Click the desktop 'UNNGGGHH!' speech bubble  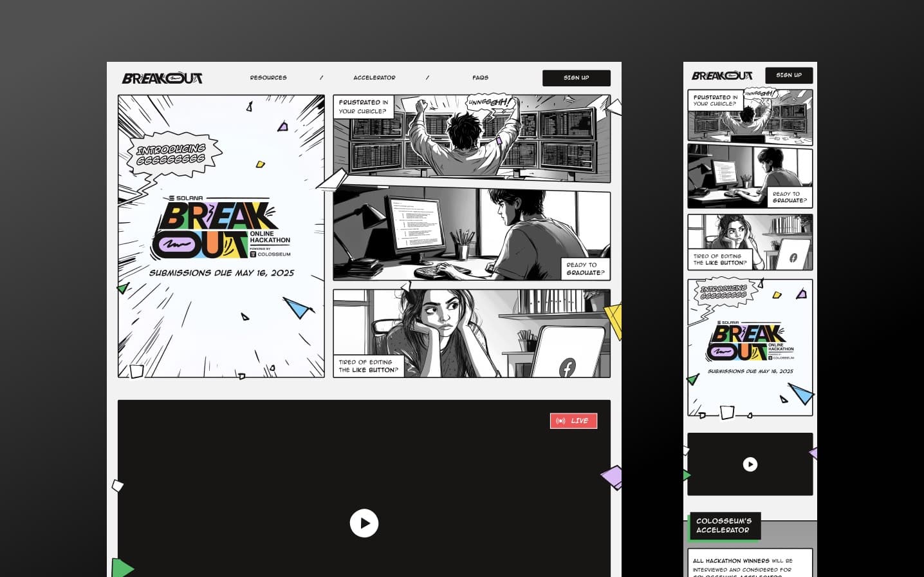coord(490,103)
